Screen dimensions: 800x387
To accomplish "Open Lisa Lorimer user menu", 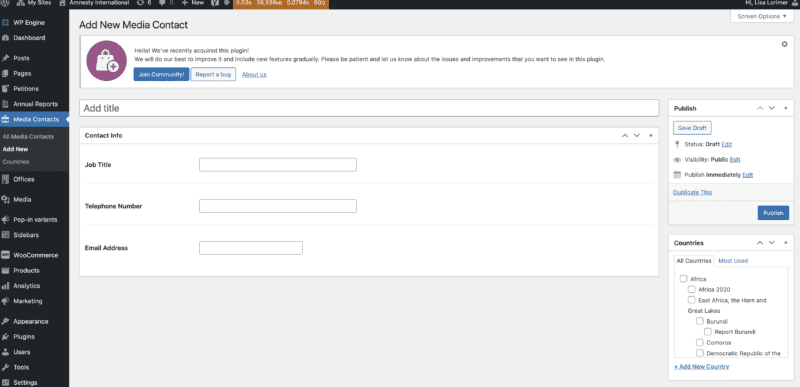I will point(770,3).
